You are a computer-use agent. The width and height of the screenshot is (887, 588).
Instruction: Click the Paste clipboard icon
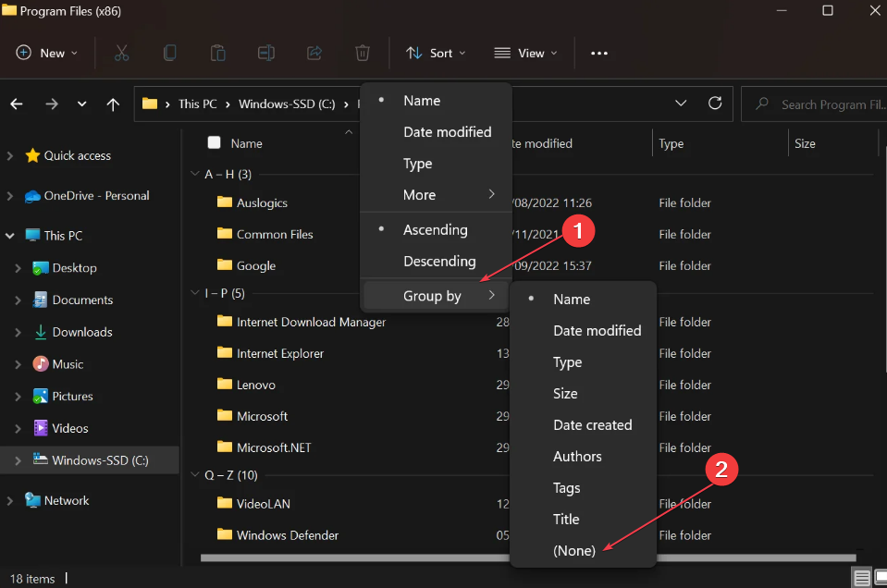pyautogui.click(x=217, y=54)
